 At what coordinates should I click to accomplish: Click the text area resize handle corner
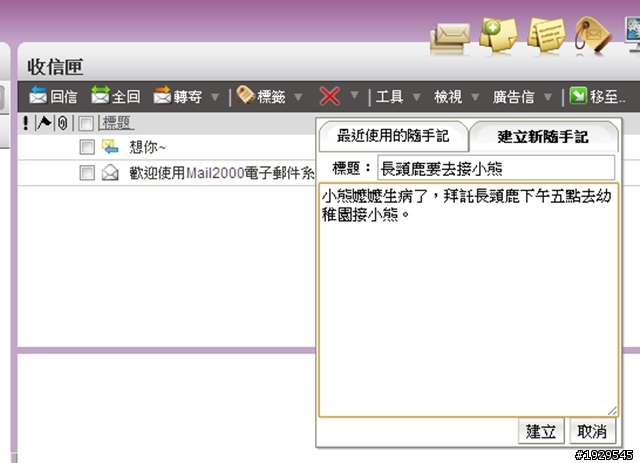click(612, 411)
